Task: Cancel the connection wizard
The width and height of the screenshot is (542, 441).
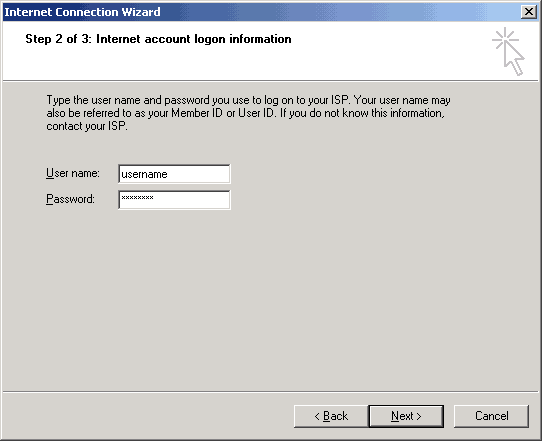Action: pyautogui.click(x=491, y=416)
